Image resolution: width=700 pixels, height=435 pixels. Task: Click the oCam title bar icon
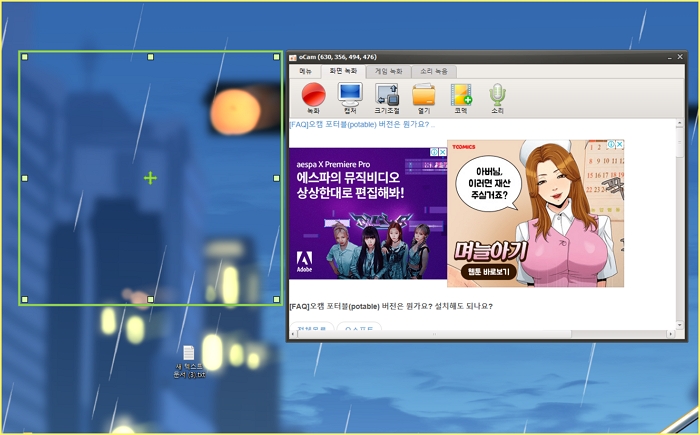pos(293,57)
